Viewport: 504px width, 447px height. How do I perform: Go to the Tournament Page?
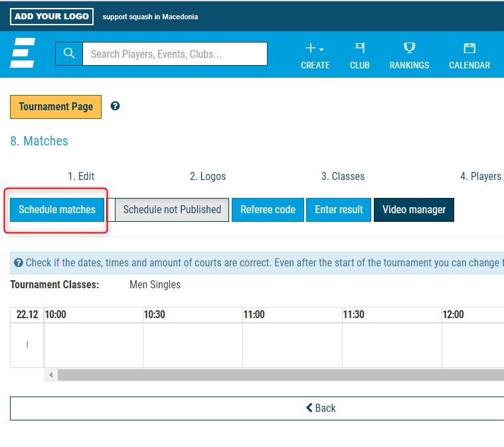point(56,107)
